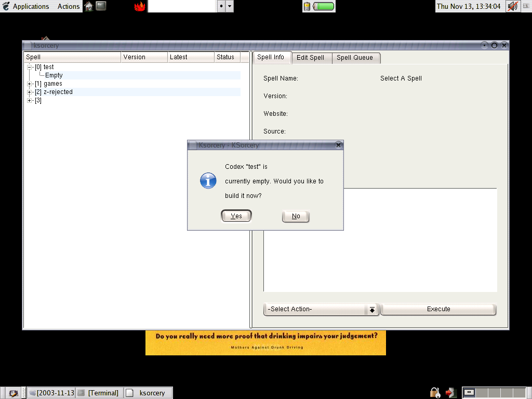Click the red flame icon in top panel
This screenshot has width=532, height=399.
[140, 6]
